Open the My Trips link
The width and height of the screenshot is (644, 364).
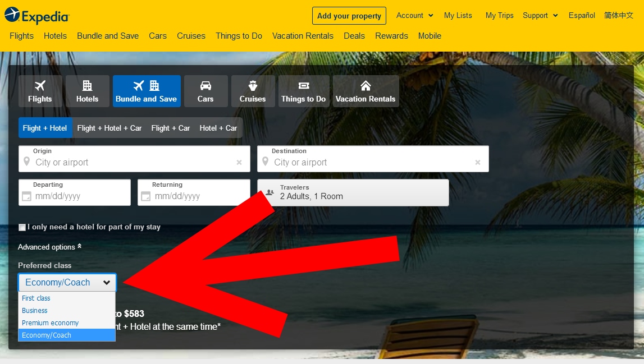499,16
